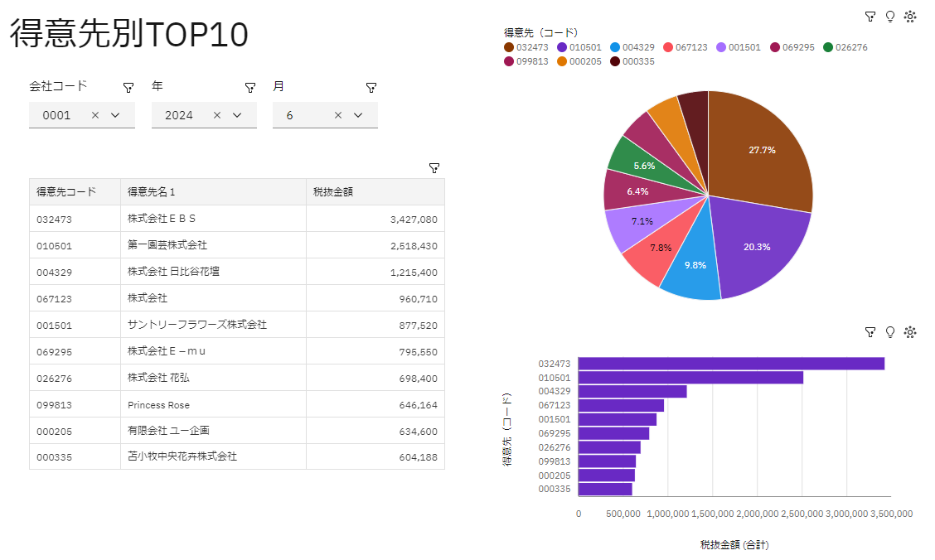Click the filter icon beside 会社コード
This screenshot has height=560, width=935.
[x=128, y=87]
